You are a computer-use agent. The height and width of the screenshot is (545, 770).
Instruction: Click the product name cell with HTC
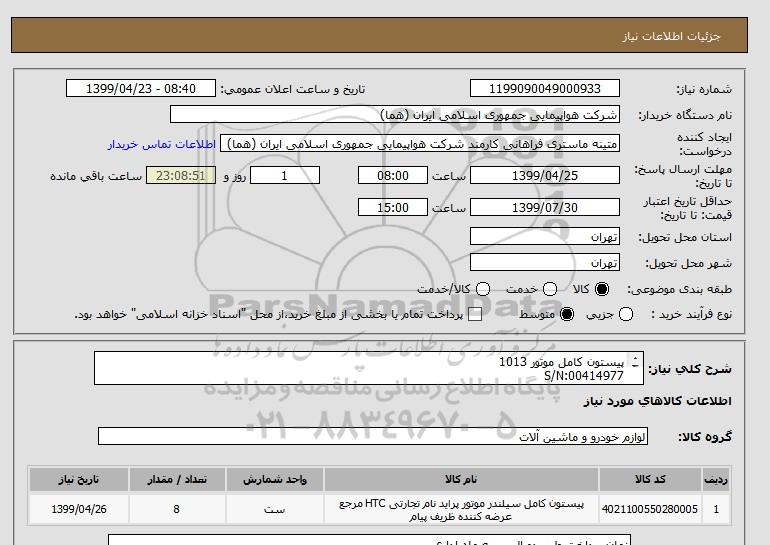[x=461, y=509]
